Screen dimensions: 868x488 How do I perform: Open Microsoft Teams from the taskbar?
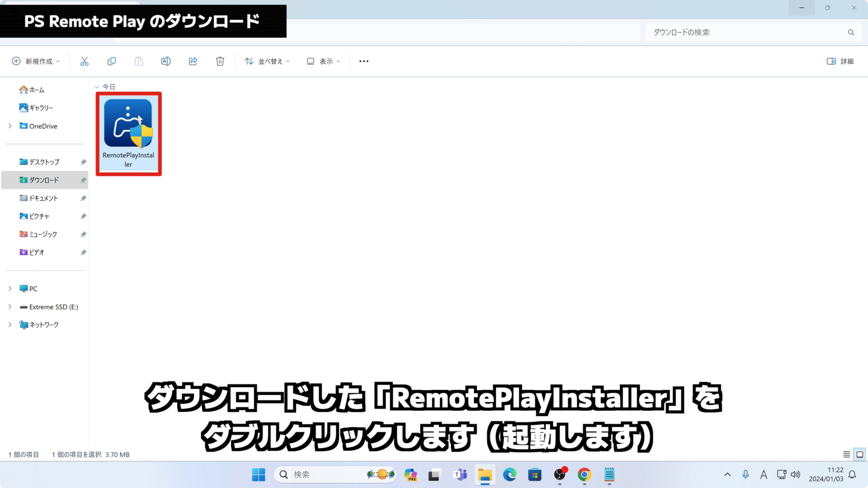(460, 475)
